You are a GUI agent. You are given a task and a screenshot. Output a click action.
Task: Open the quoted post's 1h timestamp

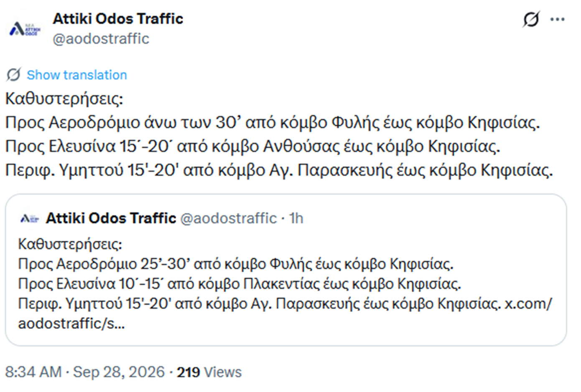(296, 218)
